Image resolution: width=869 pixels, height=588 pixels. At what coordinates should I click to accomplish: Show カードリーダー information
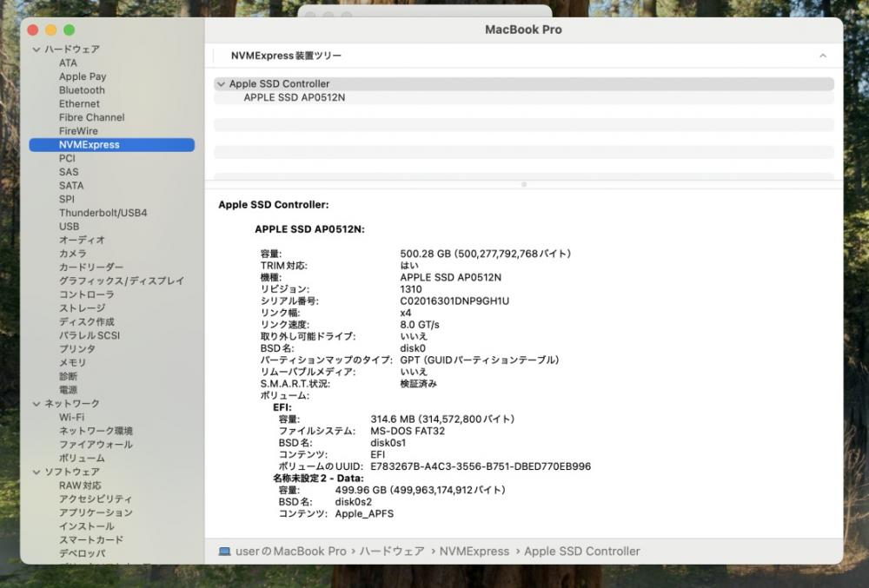pos(91,268)
